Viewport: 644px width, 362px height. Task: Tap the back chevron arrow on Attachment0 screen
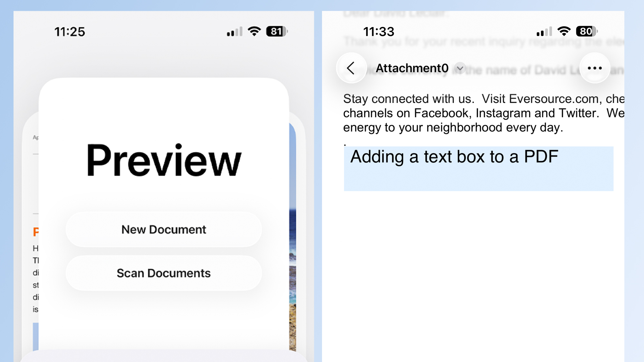coord(352,68)
